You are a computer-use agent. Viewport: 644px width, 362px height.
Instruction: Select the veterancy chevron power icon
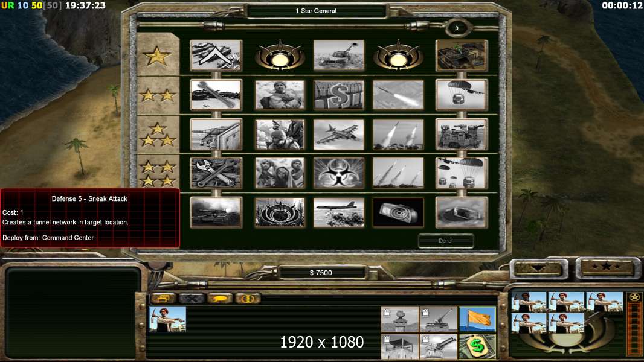[216, 56]
